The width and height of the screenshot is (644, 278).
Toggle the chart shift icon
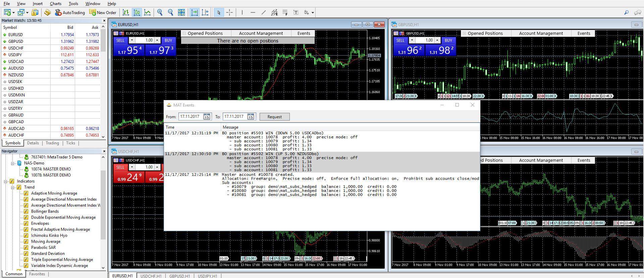point(205,13)
